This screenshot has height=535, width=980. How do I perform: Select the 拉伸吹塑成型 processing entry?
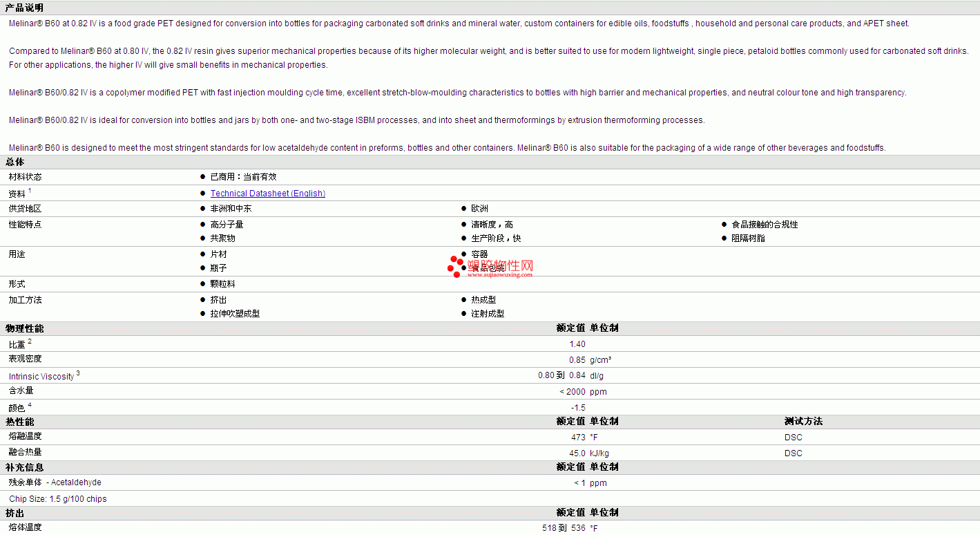pyautogui.click(x=236, y=314)
